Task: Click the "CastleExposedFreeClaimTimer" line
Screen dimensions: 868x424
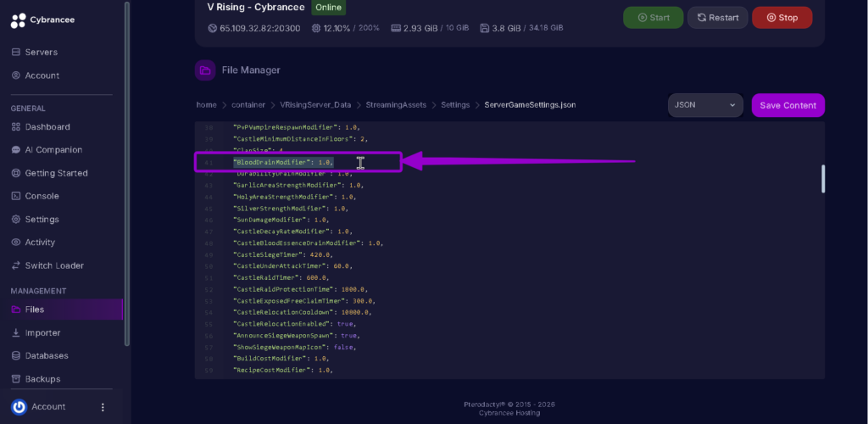Action: [x=304, y=301]
